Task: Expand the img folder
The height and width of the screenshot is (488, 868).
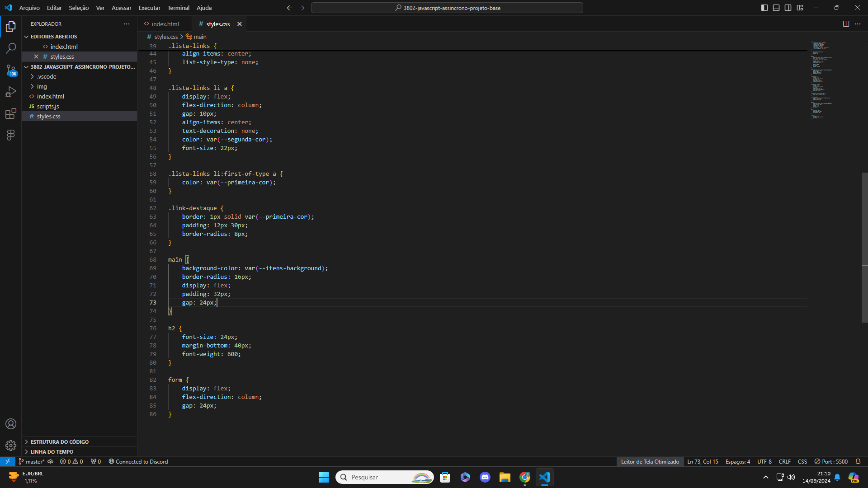Action: [79, 86]
